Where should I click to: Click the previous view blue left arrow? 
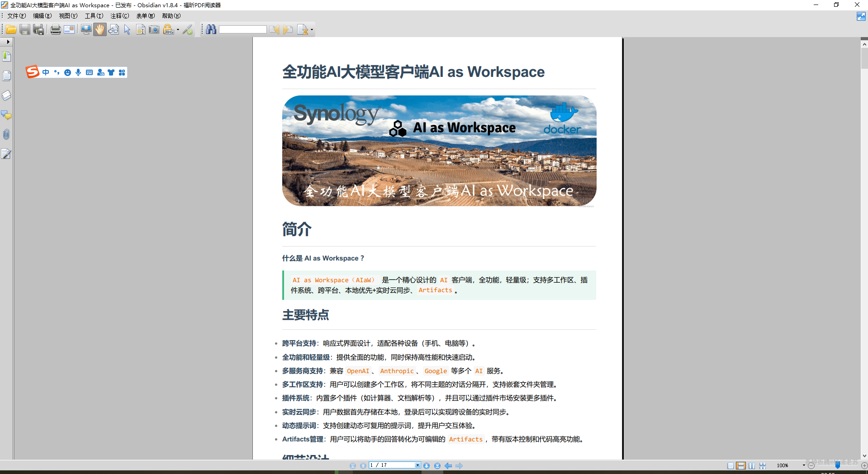click(x=448, y=465)
